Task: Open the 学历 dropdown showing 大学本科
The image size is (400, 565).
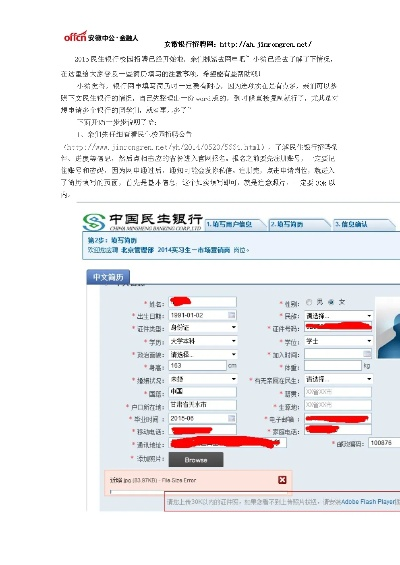Action: click(x=203, y=341)
